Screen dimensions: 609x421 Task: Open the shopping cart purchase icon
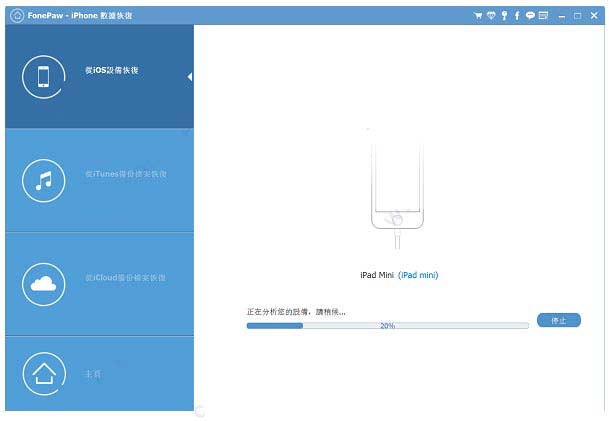tap(478, 16)
